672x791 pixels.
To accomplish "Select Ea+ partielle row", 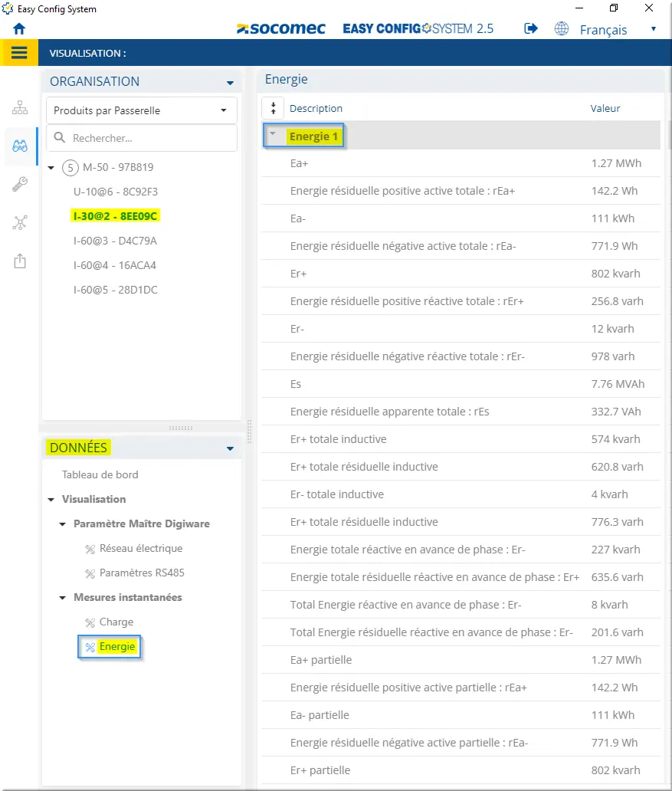I will (x=461, y=661).
